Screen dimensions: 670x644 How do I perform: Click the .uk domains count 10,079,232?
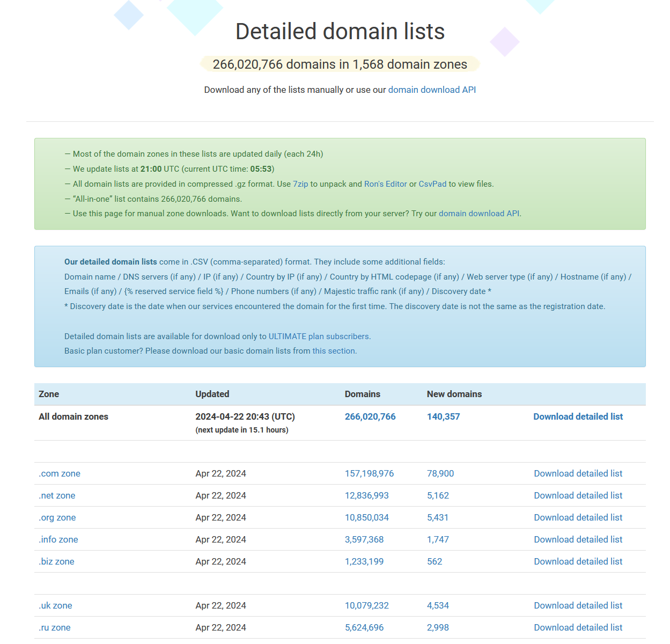[367, 605]
